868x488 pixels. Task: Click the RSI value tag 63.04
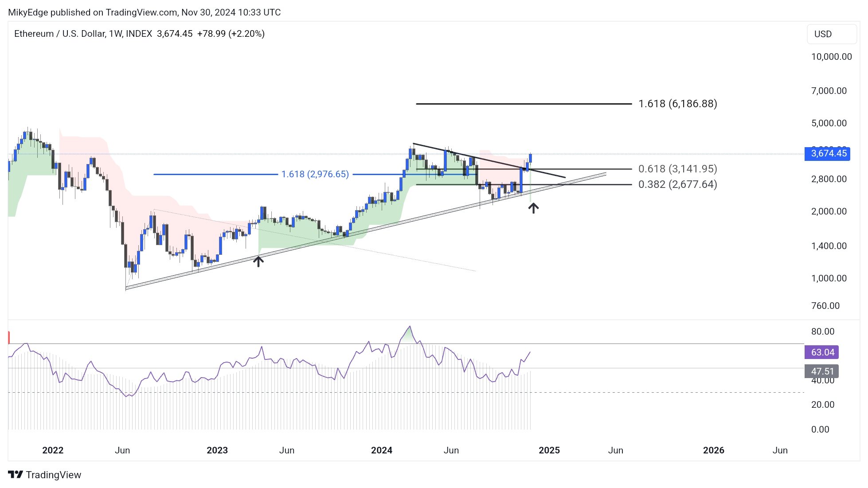(821, 352)
